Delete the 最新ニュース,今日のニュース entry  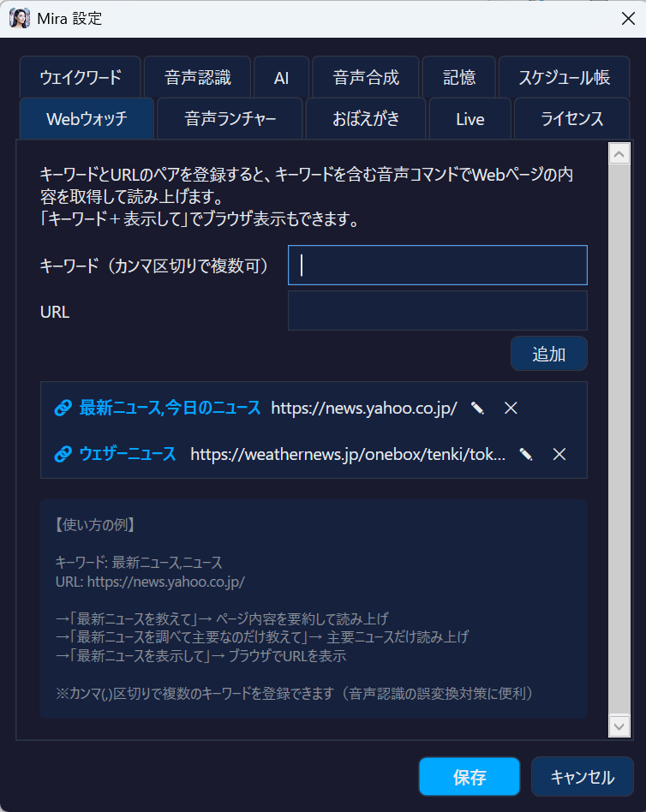[x=511, y=409]
